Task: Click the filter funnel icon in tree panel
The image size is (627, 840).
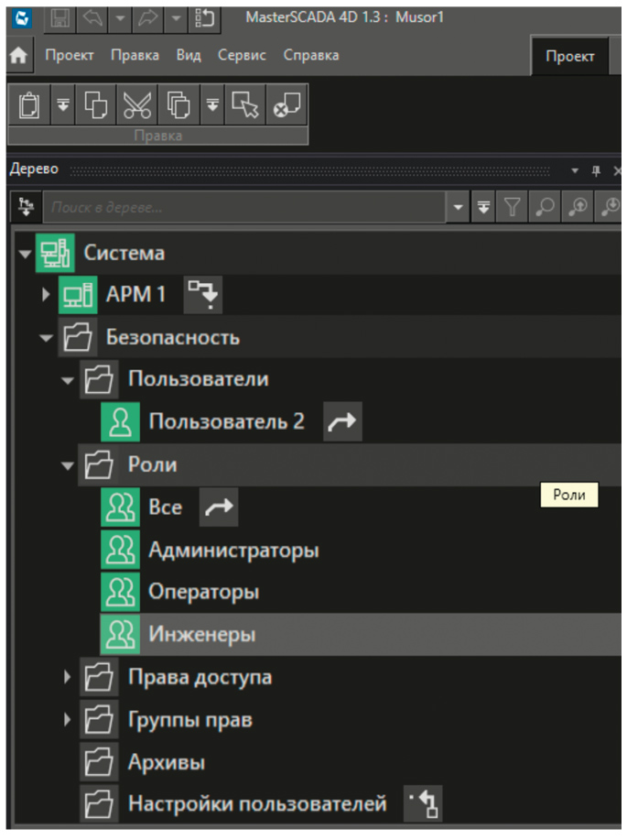Action: click(512, 209)
